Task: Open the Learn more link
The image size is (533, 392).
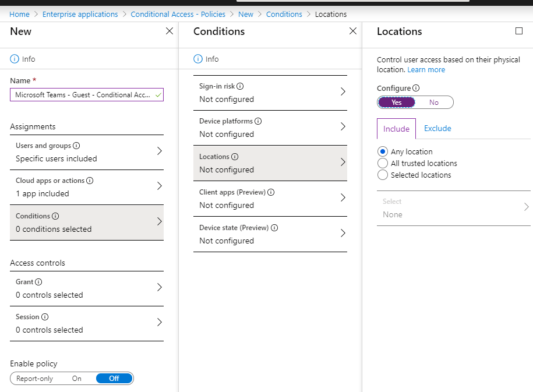Action: (x=426, y=70)
